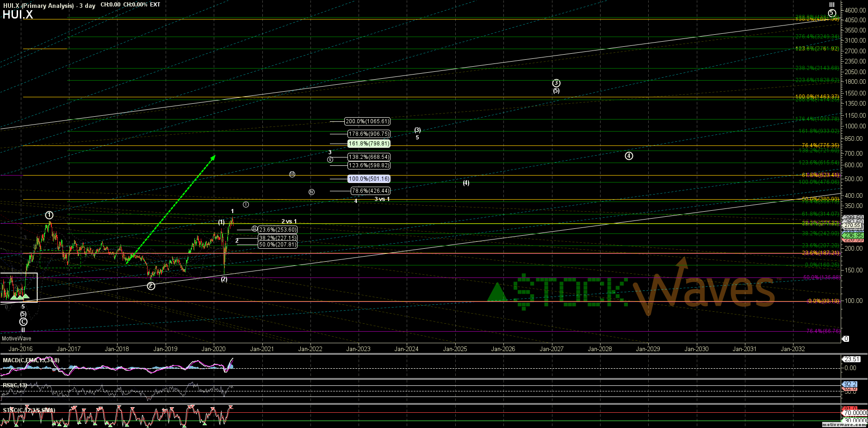The image size is (868, 428).
Task: Click the 100.00 price axis label
Action: tap(854, 301)
